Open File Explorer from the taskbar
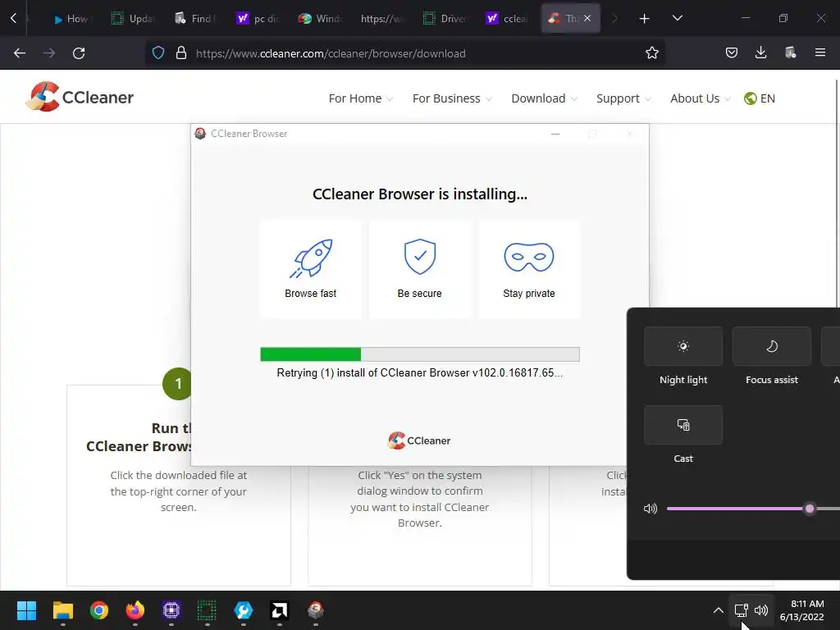This screenshot has width=840, height=630. coord(62,610)
